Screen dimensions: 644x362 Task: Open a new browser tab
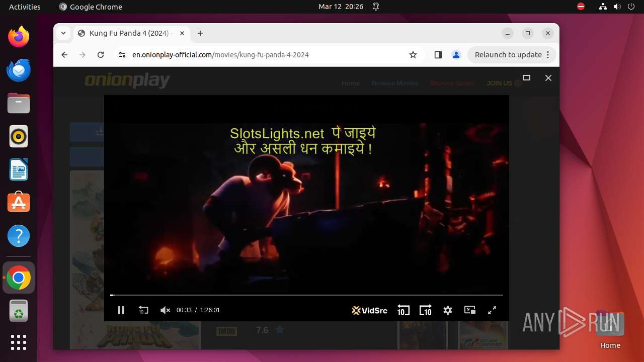pyautogui.click(x=200, y=33)
